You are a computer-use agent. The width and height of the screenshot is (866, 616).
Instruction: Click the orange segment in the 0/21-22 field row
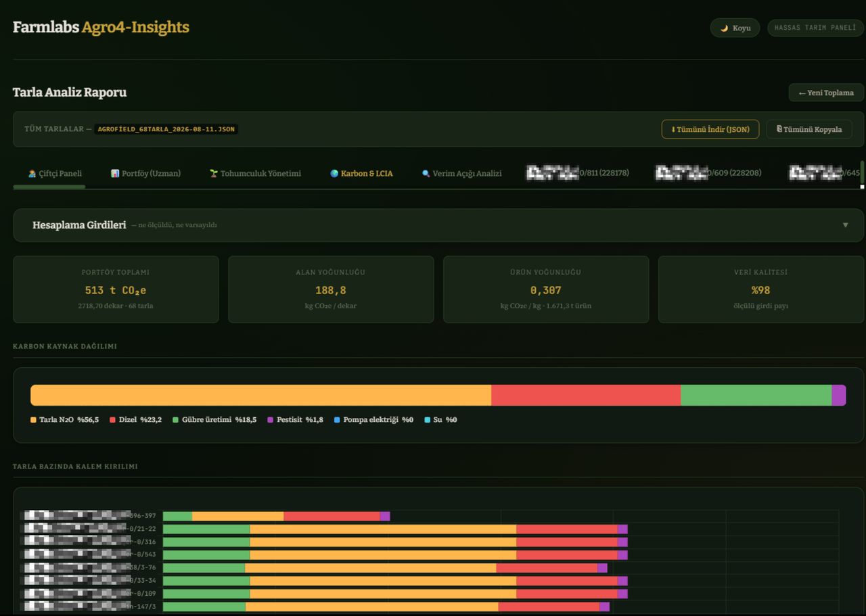(383, 529)
